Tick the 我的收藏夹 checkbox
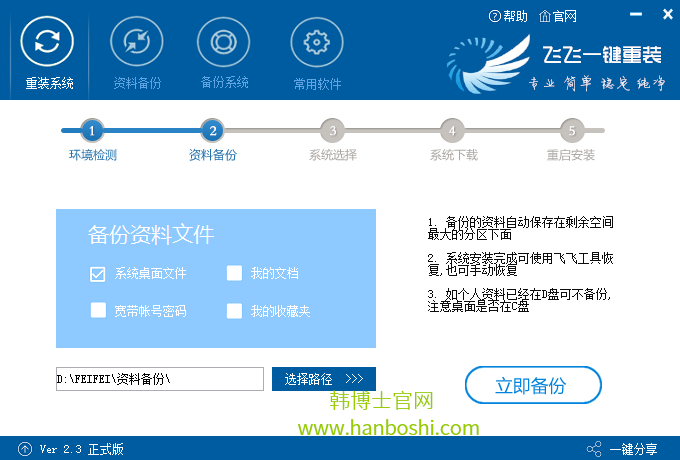Viewport: 680px width, 460px height. coord(235,311)
